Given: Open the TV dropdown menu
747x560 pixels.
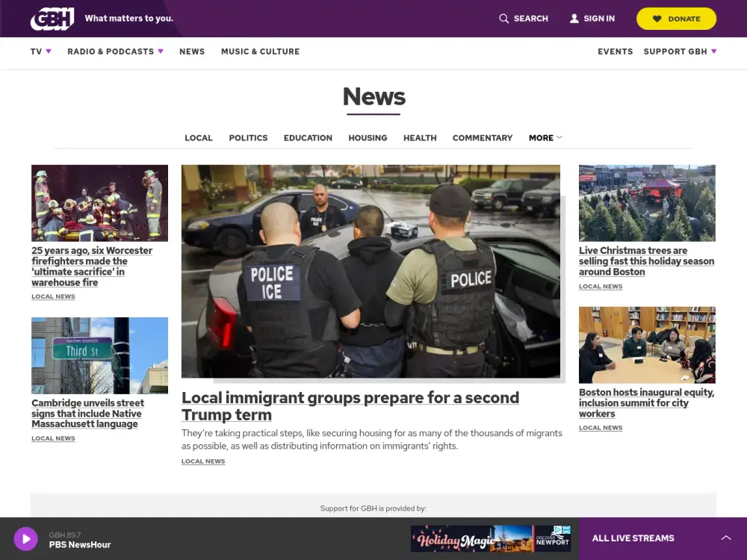Looking at the screenshot, I should (40, 52).
